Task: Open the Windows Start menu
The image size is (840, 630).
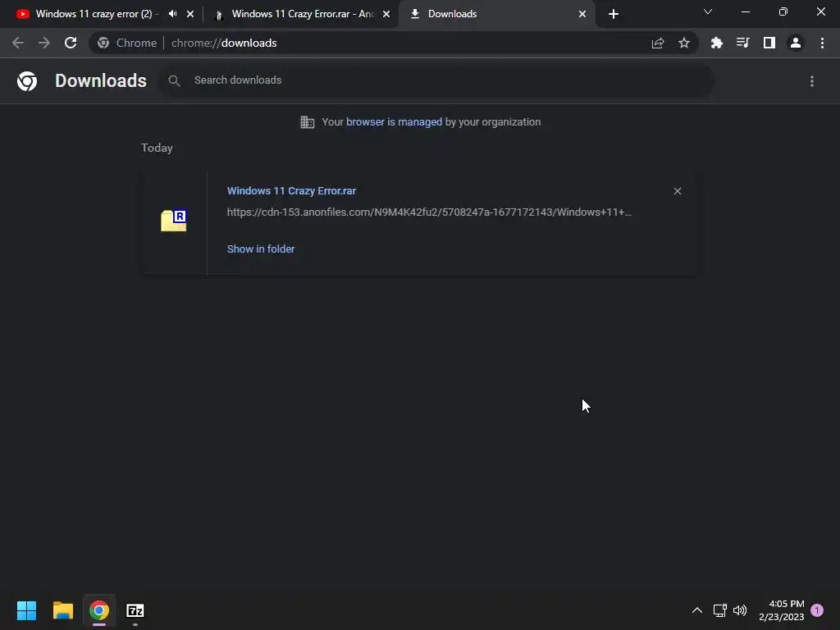Action: tap(26, 610)
